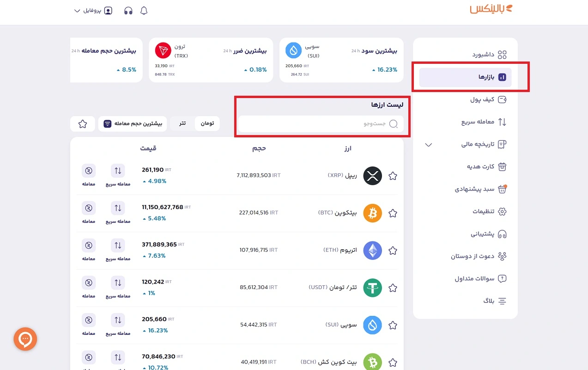Toggle favorite star for SUI row

pyautogui.click(x=393, y=326)
